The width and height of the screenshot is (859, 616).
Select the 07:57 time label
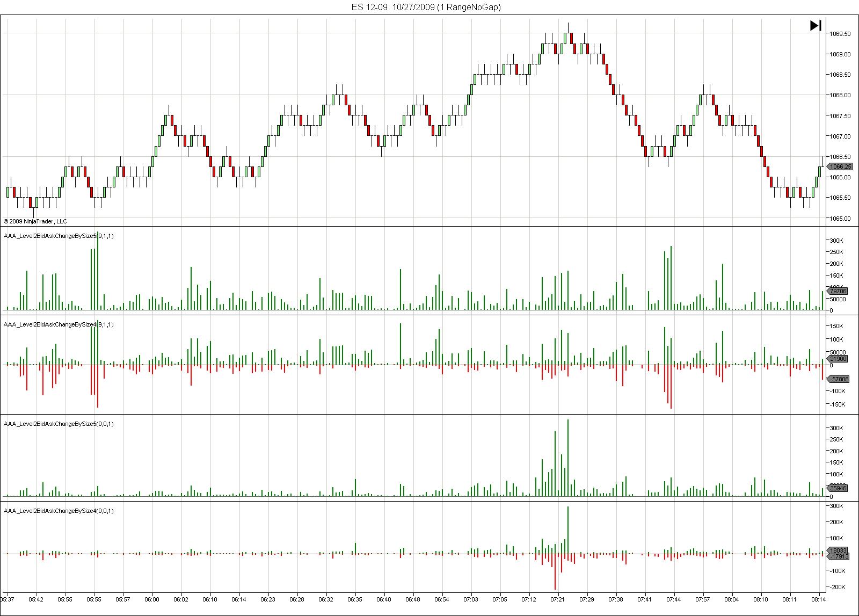click(703, 599)
